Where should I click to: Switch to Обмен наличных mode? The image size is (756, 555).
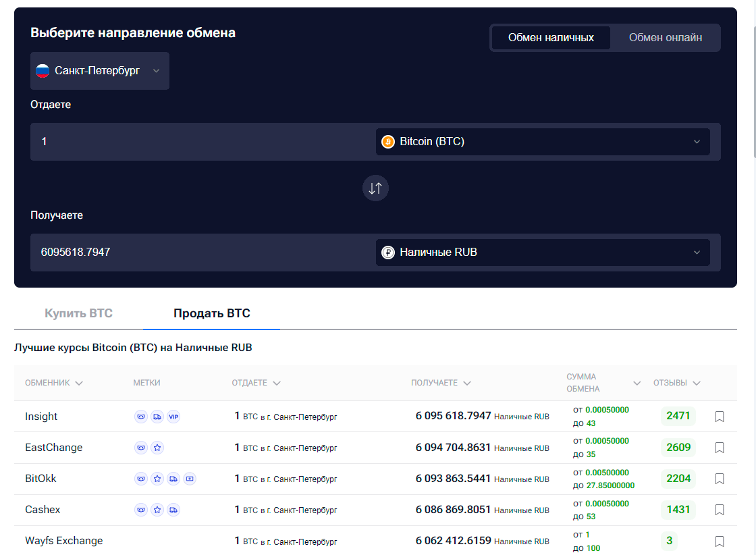(x=551, y=38)
